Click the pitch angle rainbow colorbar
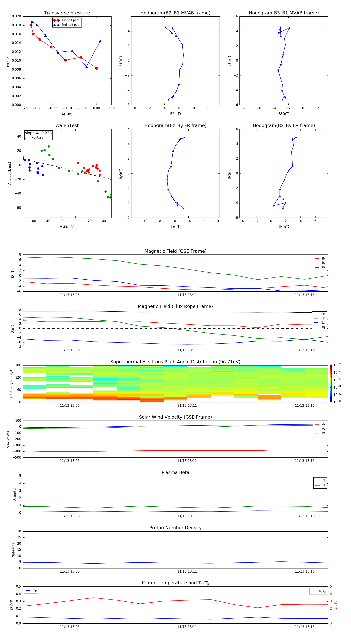The height and width of the screenshot is (644, 351). [331, 383]
